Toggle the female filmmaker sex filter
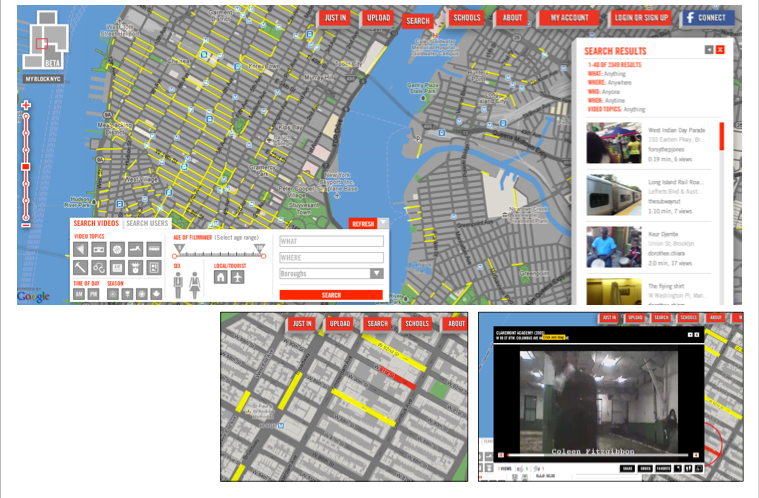Screen dimensions: 759x498 (195, 285)
